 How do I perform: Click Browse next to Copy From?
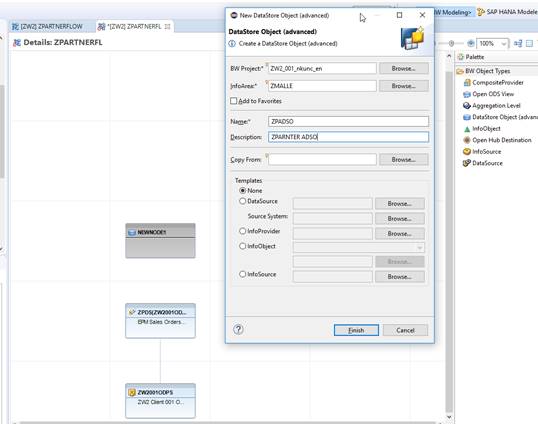coord(404,160)
